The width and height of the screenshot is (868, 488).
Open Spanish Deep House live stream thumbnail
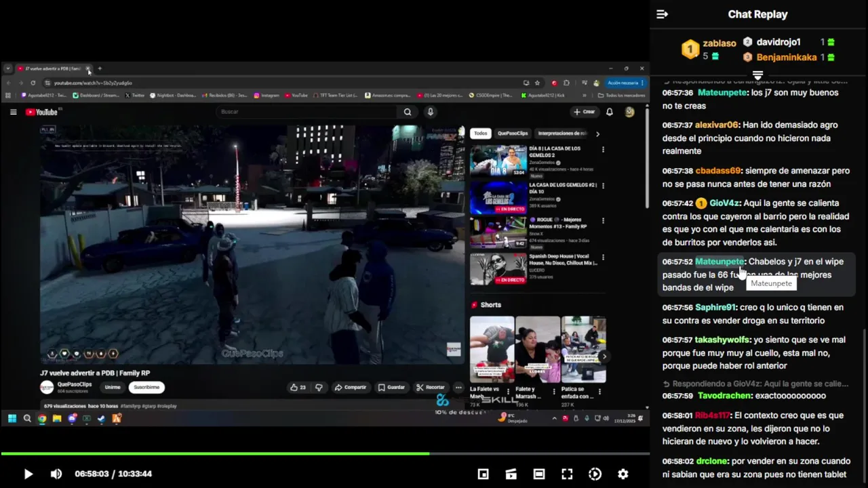point(498,269)
